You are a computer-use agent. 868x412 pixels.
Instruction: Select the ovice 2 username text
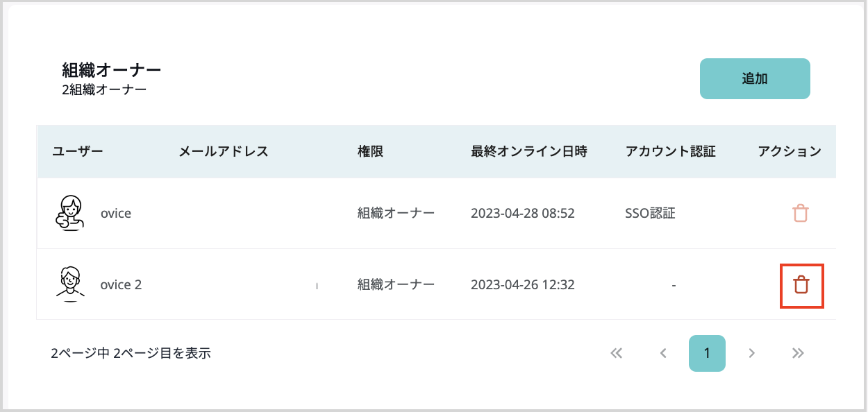(x=121, y=284)
